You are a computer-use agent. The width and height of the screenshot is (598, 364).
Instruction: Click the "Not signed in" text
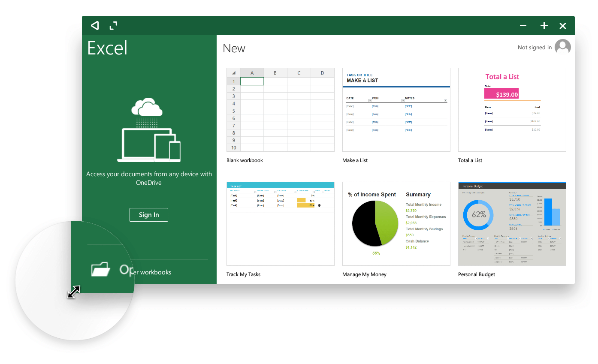click(535, 48)
